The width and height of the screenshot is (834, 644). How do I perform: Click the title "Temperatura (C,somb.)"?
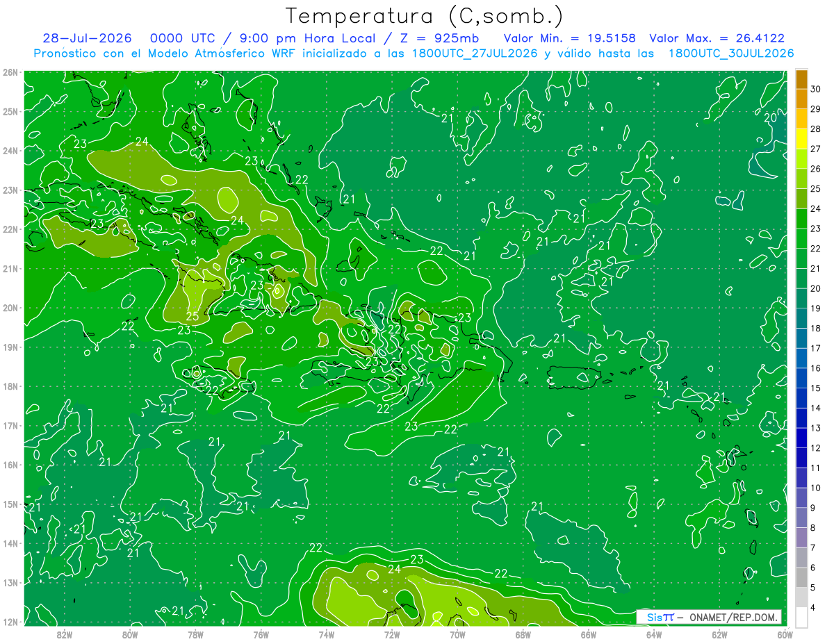pyautogui.click(x=425, y=16)
